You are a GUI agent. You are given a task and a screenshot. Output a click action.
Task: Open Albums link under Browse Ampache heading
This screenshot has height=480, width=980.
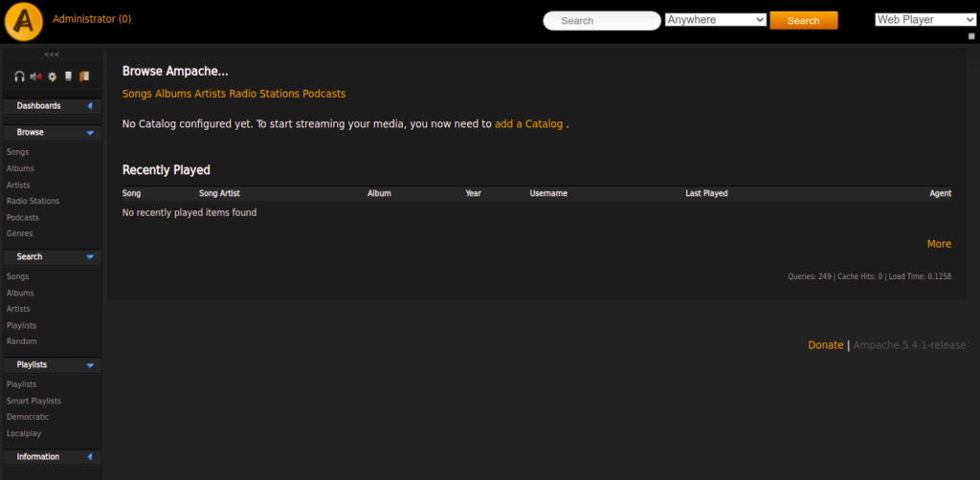[173, 94]
